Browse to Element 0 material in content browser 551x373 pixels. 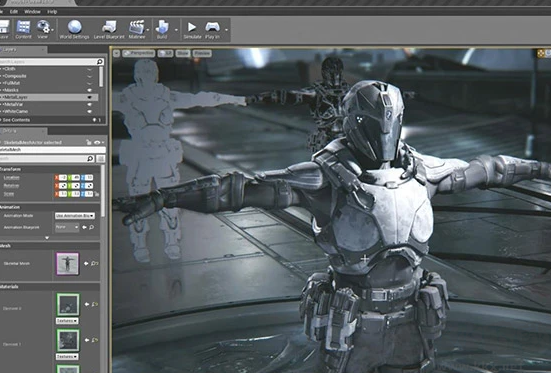(x=95, y=304)
